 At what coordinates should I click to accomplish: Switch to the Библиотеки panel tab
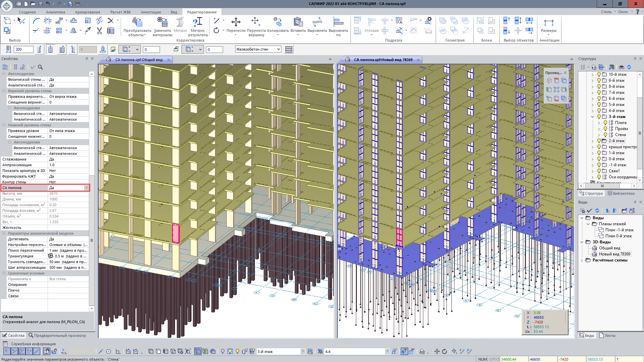pos(621,193)
